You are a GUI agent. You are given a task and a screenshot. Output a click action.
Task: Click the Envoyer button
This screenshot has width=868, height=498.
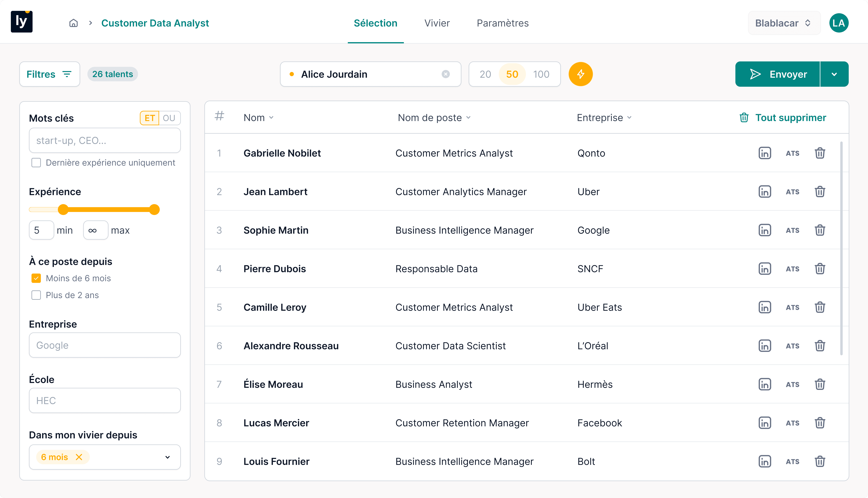(x=777, y=74)
